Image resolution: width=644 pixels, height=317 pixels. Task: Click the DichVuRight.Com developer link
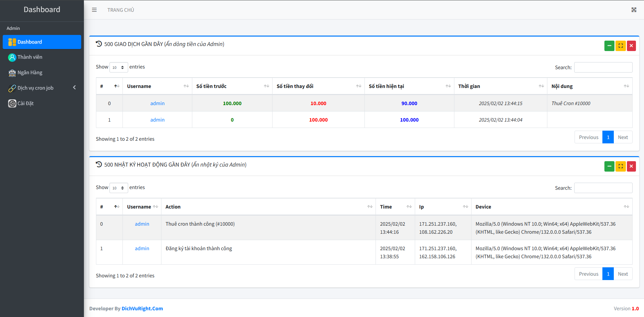[142, 309]
